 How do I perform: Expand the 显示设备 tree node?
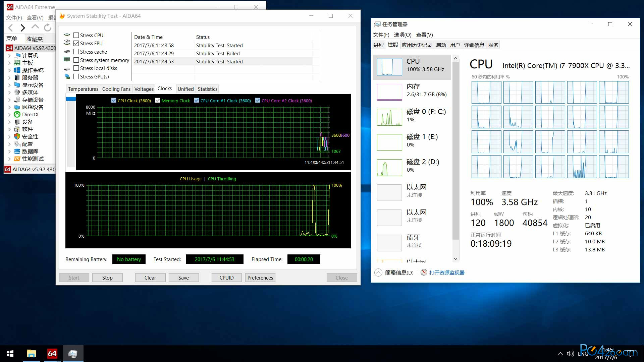tap(9, 85)
